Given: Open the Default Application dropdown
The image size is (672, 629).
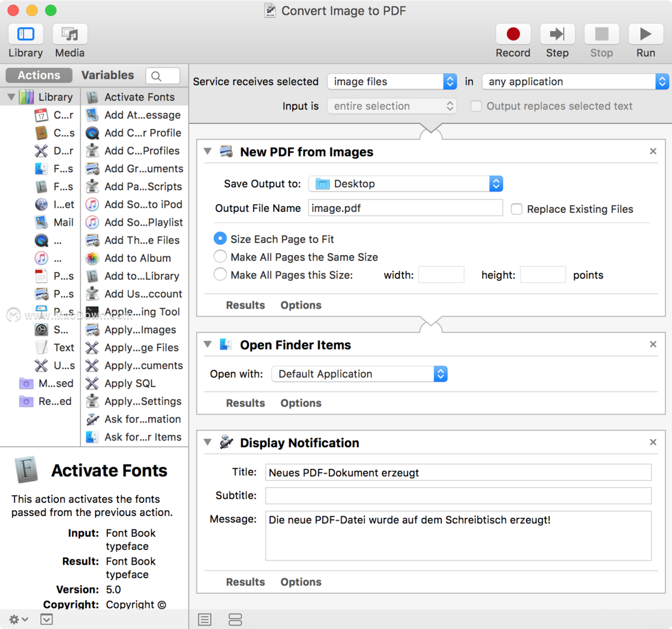Looking at the screenshot, I should coord(359,374).
